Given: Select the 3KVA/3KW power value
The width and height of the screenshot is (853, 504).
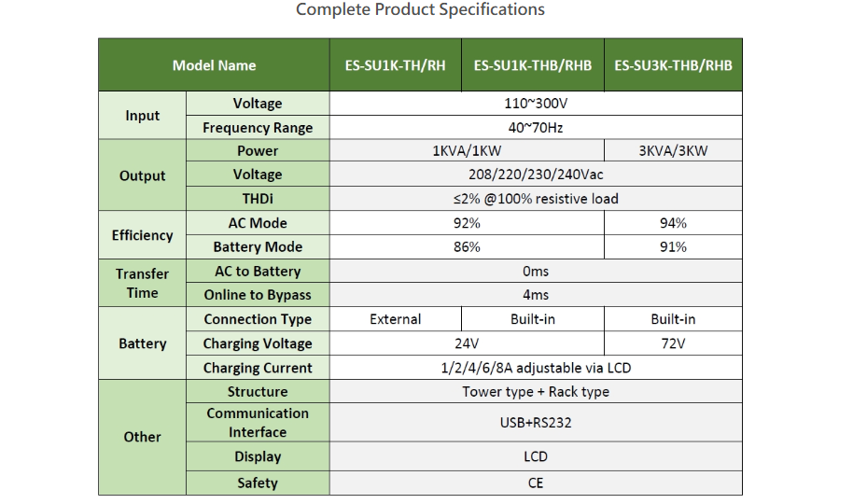Looking at the screenshot, I should pos(673,151).
